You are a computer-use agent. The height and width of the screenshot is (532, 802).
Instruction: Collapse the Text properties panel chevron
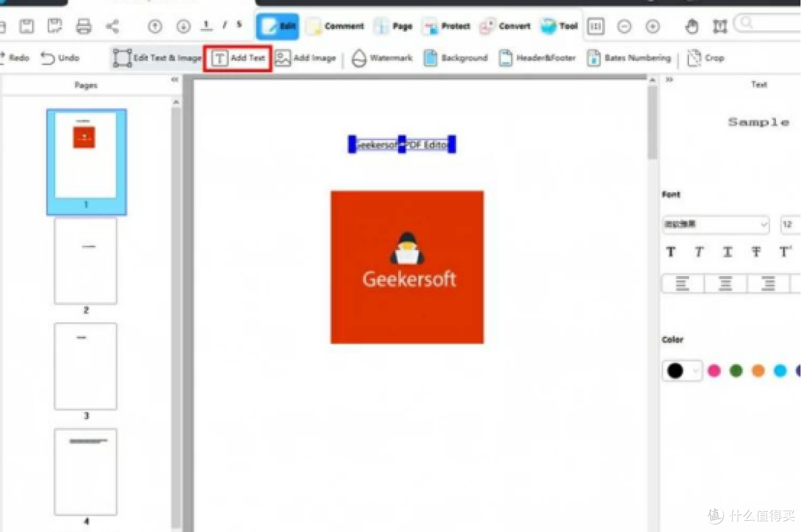[x=669, y=79]
